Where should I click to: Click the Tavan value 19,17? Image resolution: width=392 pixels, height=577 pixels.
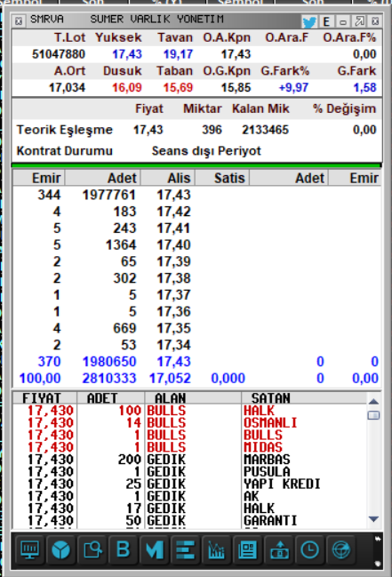pos(178,54)
